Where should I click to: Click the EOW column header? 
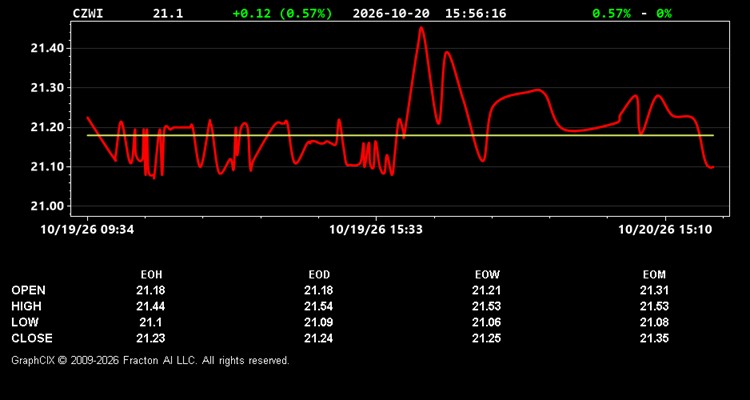pyautogui.click(x=487, y=275)
